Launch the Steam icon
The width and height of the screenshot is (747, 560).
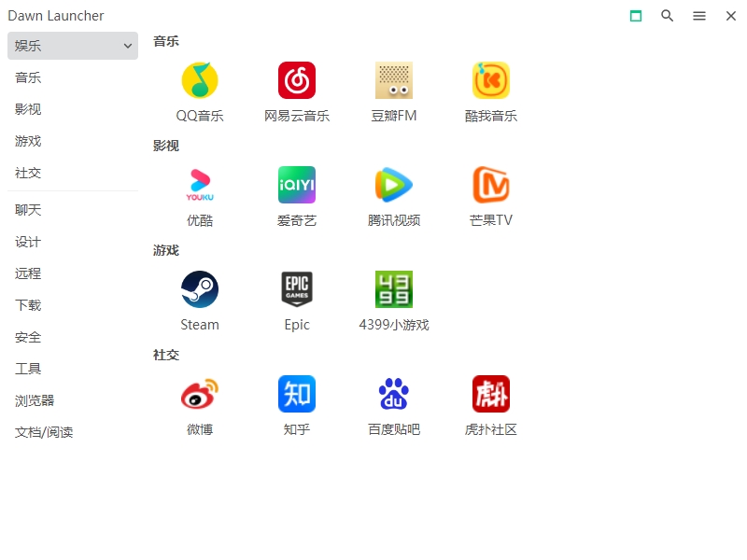click(200, 289)
